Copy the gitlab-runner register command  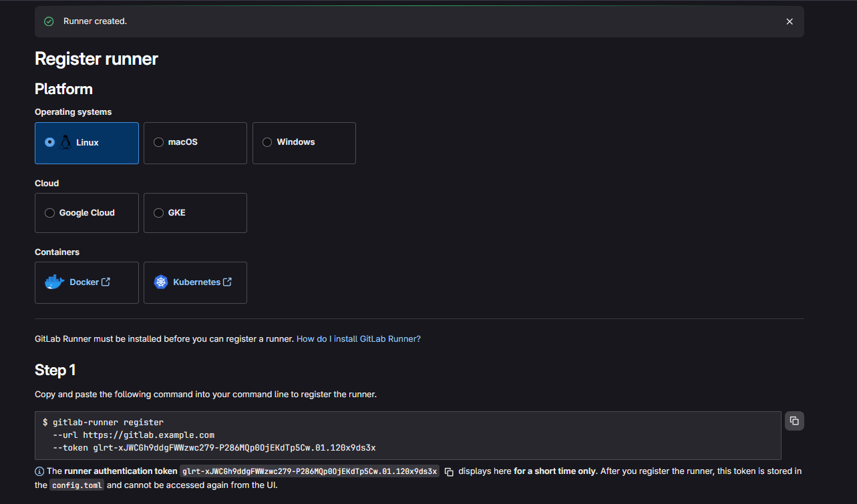[794, 421]
